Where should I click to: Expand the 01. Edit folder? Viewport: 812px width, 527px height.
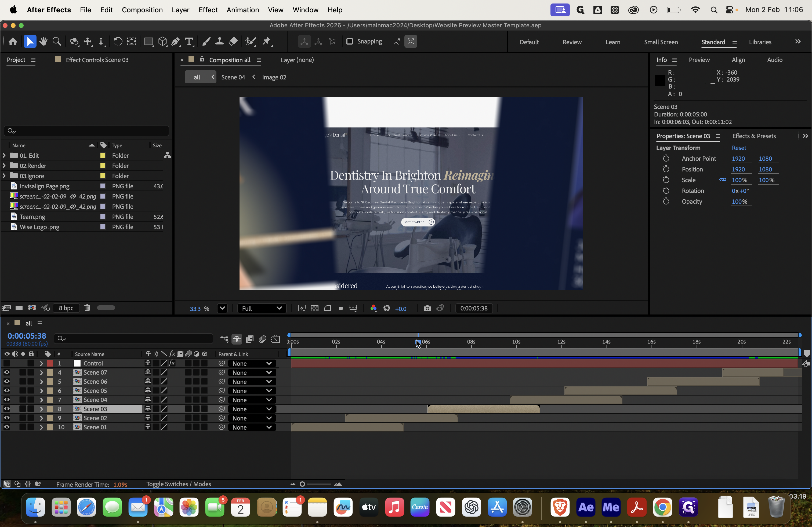pyautogui.click(x=4, y=155)
